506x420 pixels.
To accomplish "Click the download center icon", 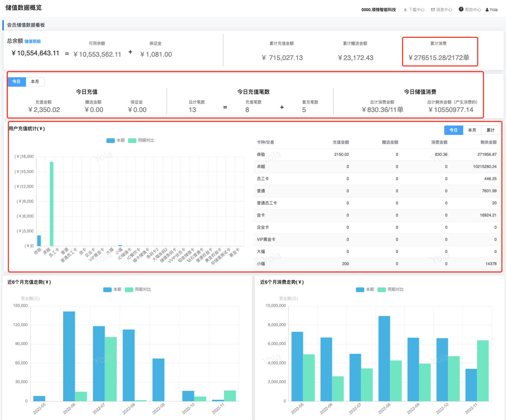I will pyautogui.click(x=405, y=10).
